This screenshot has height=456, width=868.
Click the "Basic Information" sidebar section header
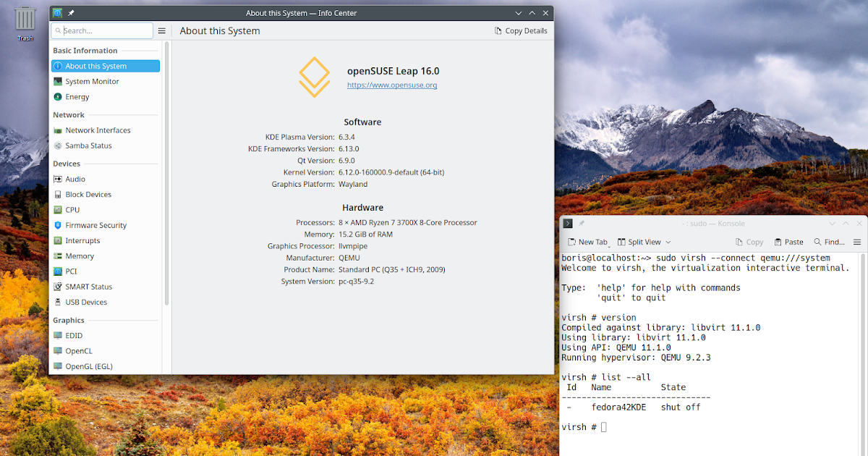point(85,51)
